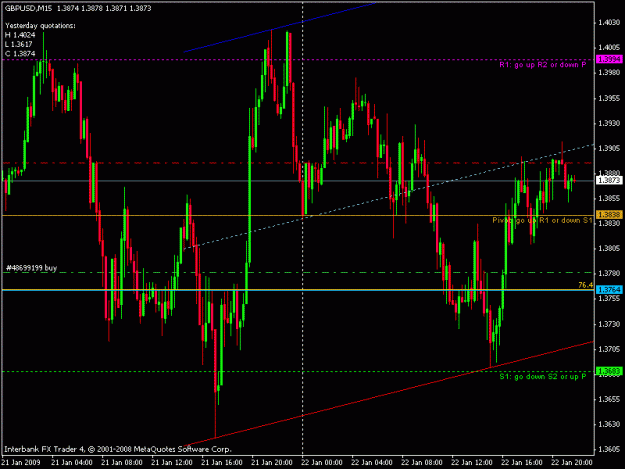Click the 1.4030 price scale value
Screen dimensions: 625x469
609,23
